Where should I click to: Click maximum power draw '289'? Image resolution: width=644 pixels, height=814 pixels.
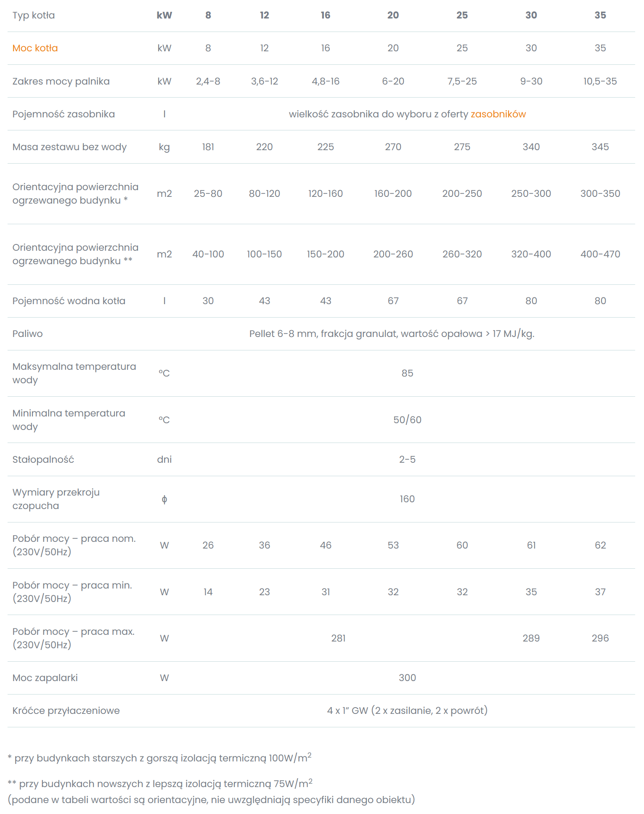pyautogui.click(x=531, y=638)
